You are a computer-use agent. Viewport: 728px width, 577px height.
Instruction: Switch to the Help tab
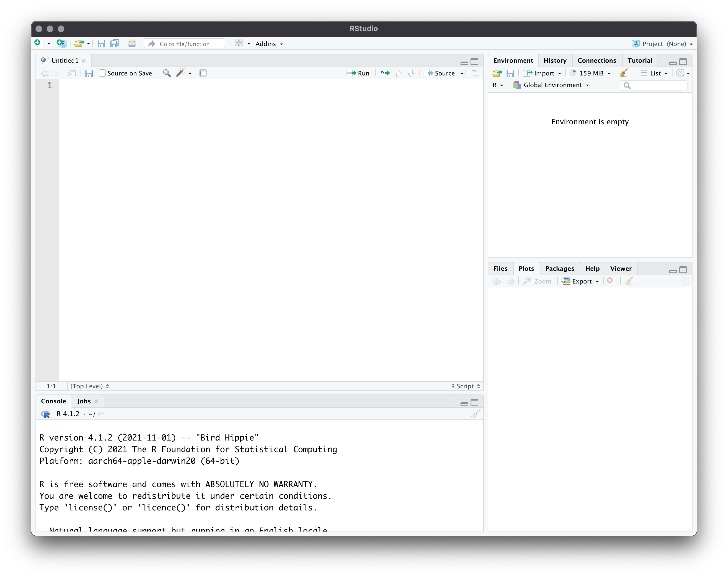pyautogui.click(x=592, y=269)
